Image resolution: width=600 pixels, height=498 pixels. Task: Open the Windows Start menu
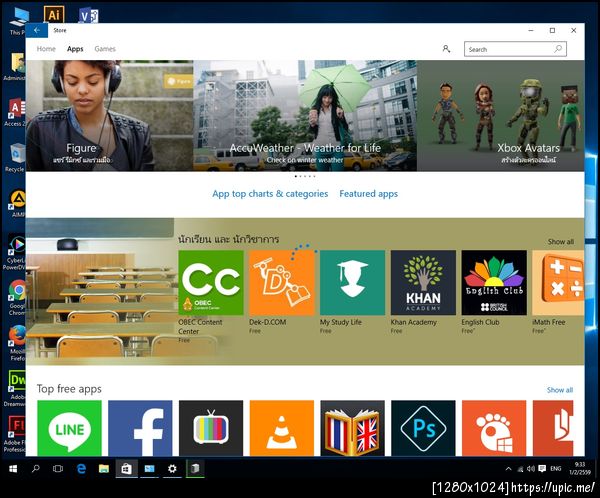click(x=13, y=469)
